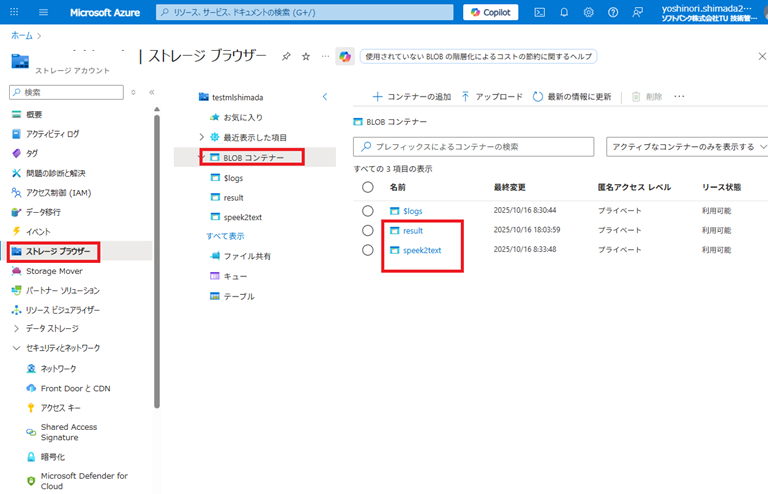Image resolution: width=768 pixels, height=494 pixels.
Task: Pin the storage browser with pin icon
Action: pos(287,57)
